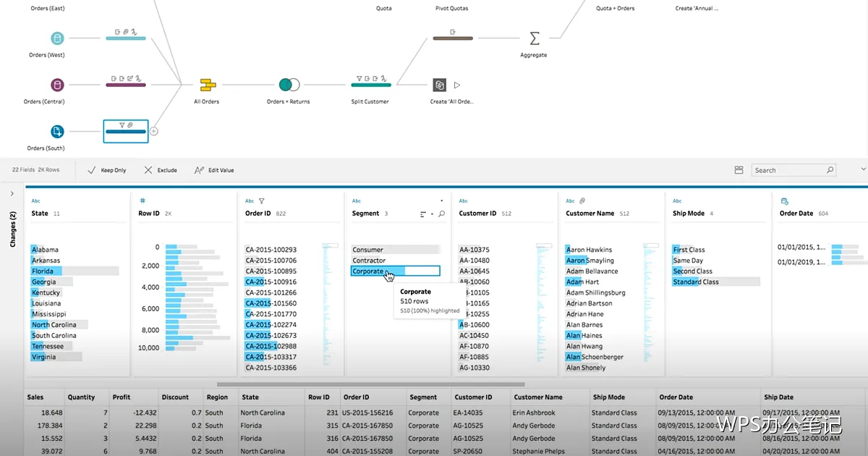Open the Create 'All Orde...' output step
Viewport: 868px width, 456px height.
tap(440, 85)
